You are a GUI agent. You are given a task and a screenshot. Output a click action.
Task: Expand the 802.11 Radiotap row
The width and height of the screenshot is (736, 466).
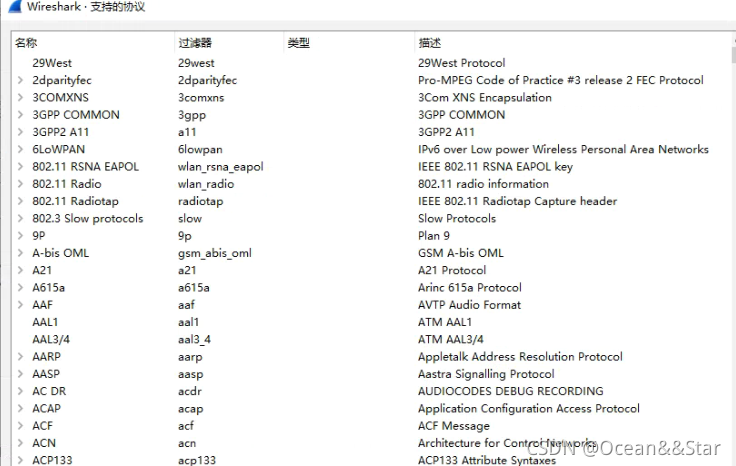point(20,201)
